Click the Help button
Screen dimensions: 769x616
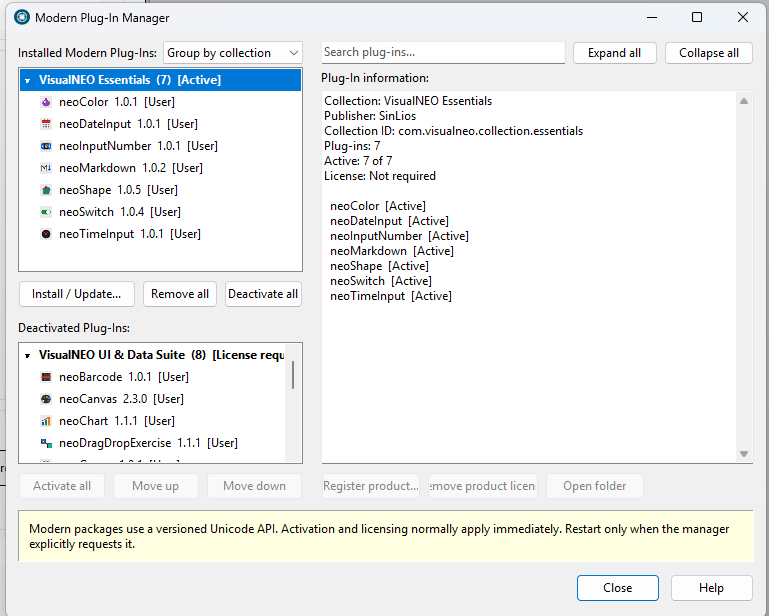pyautogui.click(x=711, y=588)
